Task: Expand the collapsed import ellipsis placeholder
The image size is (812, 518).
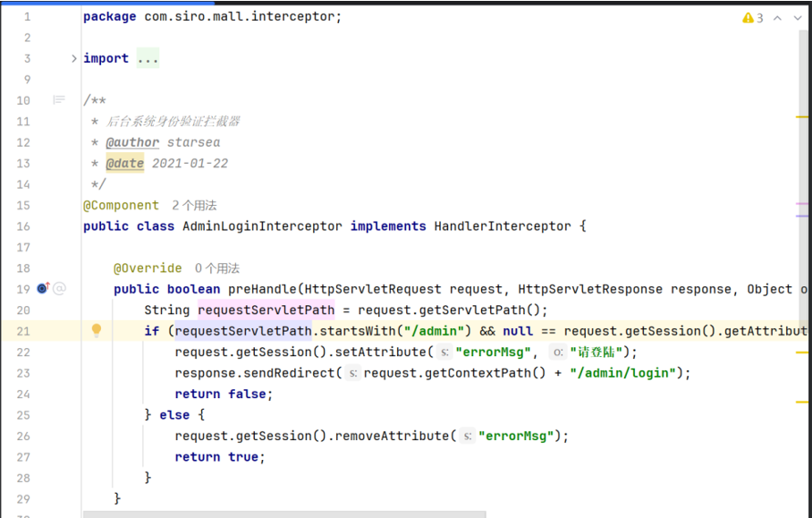Action: tap(148, 58)
